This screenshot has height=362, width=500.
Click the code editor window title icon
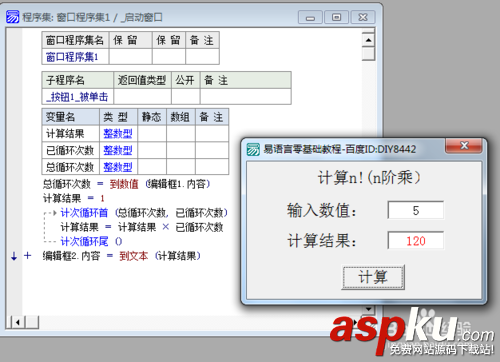(13, 16)
